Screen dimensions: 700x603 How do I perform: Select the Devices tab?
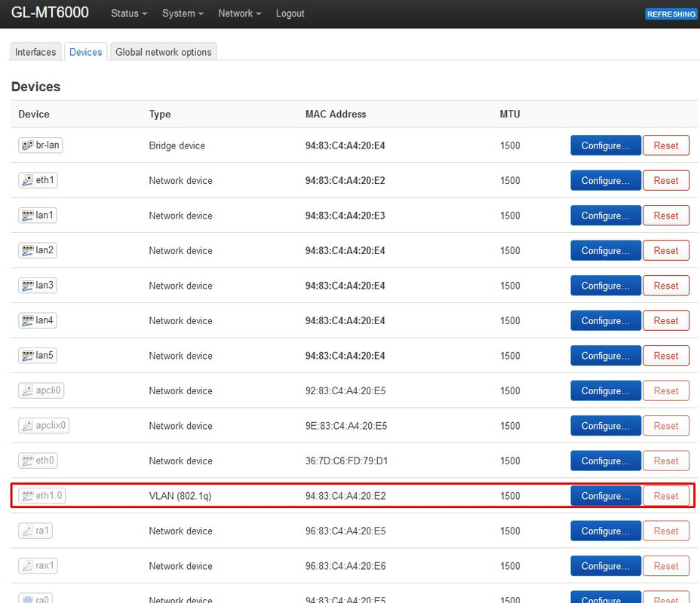[x=86, y=52]
